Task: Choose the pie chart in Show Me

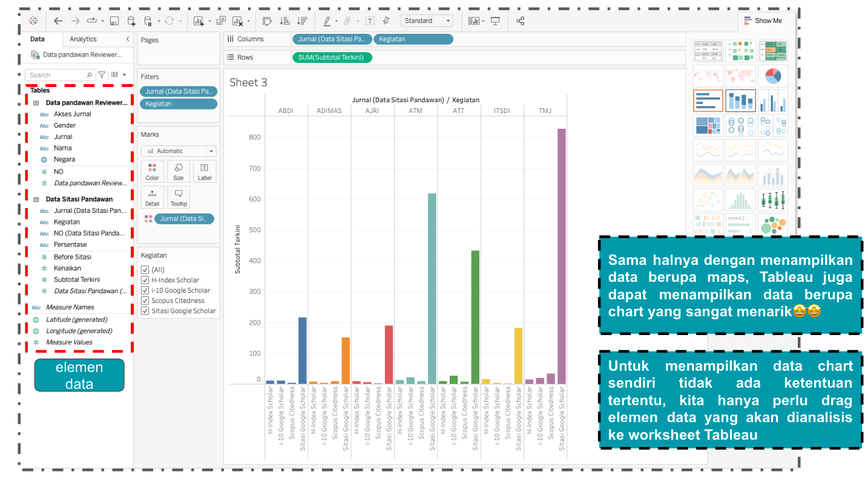Action: [x=773, y=76]
